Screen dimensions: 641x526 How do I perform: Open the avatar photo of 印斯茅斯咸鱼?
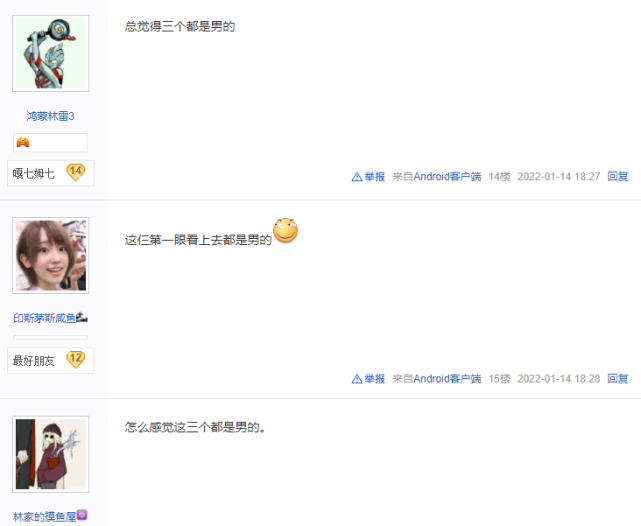pos(51,255)
